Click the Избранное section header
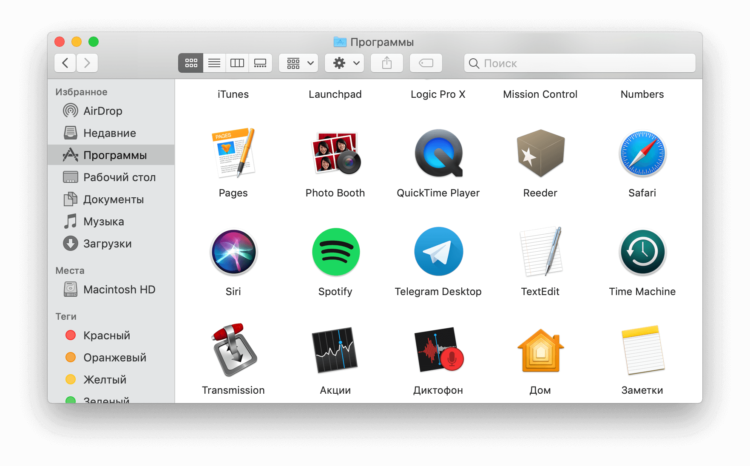 81,92
